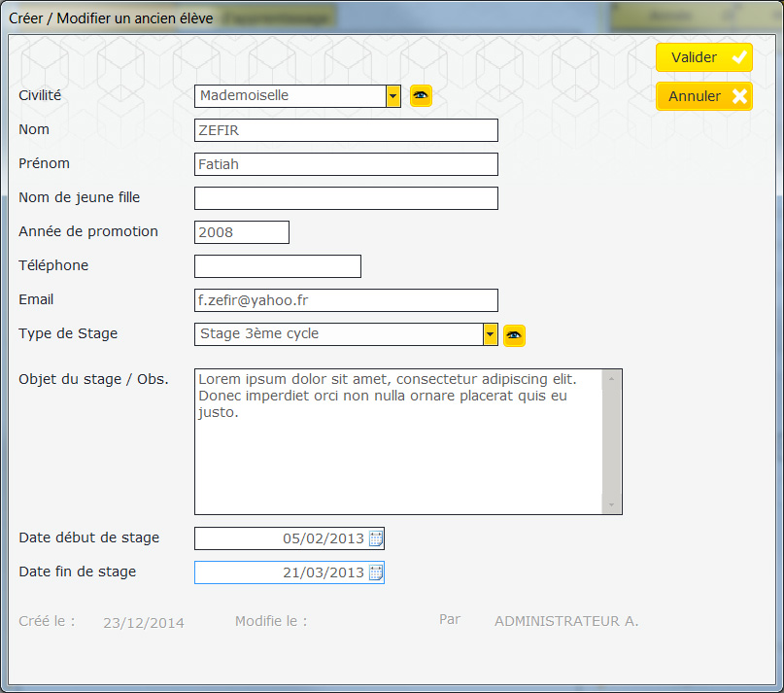The image size is (784, 693).
Task: Click the Date début de stage date field
Action: [280, 538]
